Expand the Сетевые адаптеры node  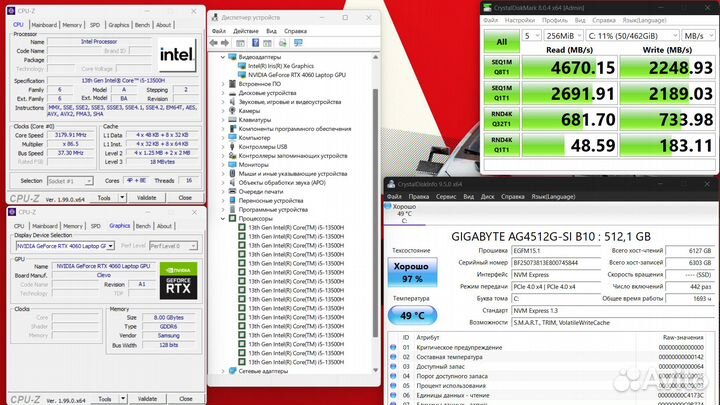pyautogui.click(x=223, y=371)
